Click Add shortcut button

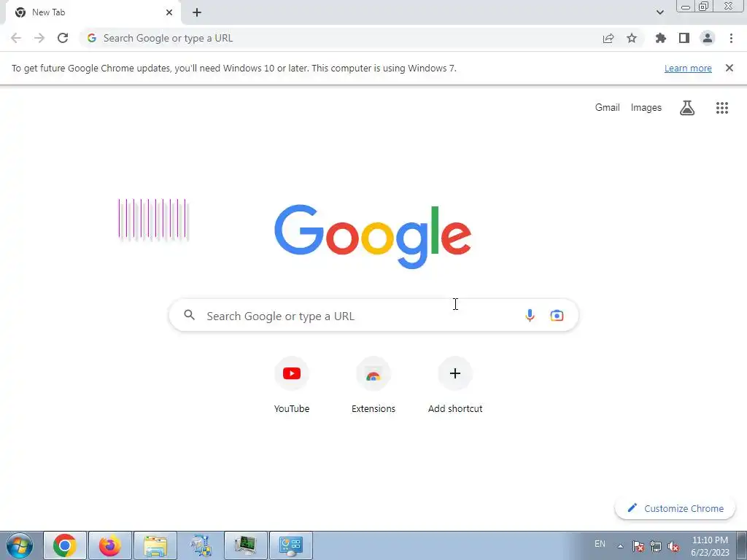tap(455, 385)
